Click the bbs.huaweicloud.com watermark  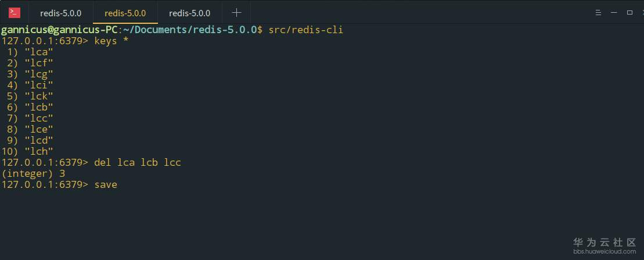[x=603, y=251]
